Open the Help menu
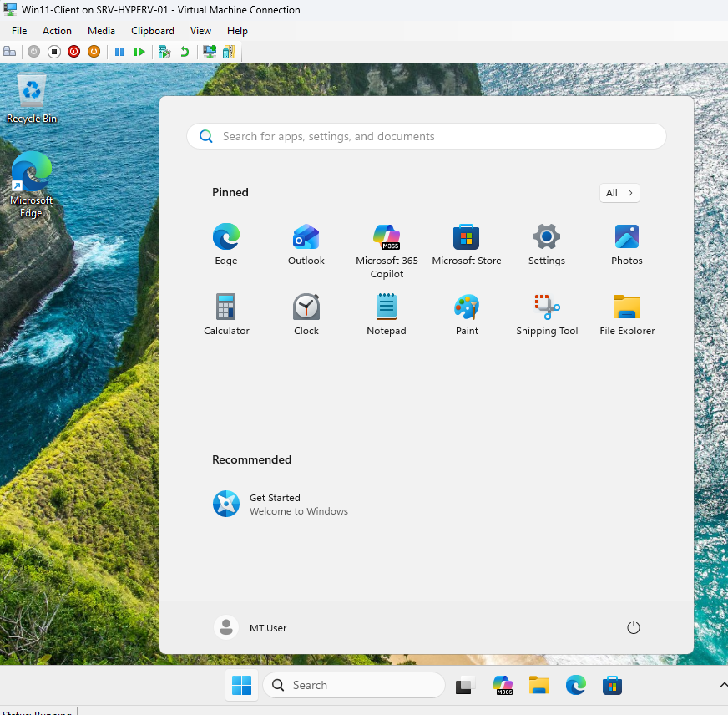Screen dimensions: 728x715 coord(237,31)
